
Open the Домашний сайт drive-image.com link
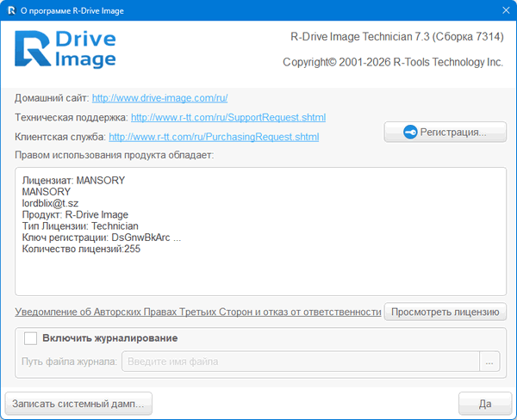[x=159, y=98]
